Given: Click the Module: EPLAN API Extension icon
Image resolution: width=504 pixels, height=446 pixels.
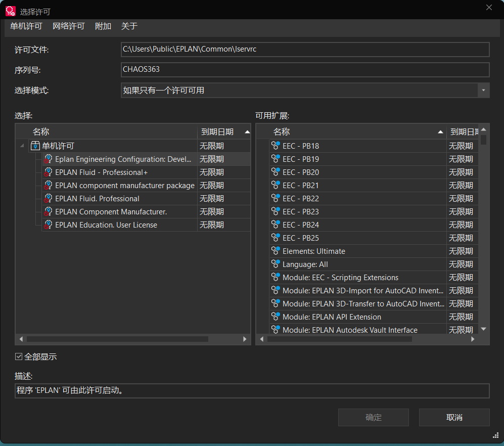Looking at the screenshot, I should pyautogui.click(x=276, y=317).
